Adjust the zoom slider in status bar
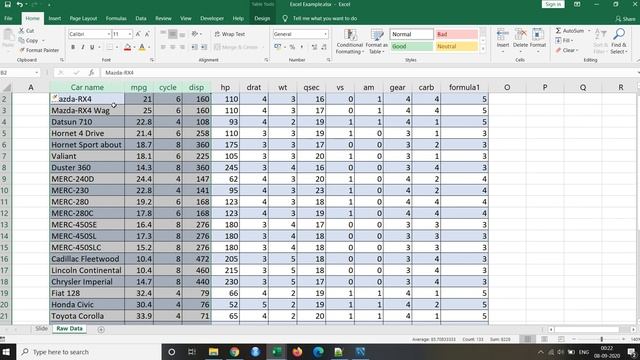This screenshot has width=640, height=360. (x=601, y=339)
